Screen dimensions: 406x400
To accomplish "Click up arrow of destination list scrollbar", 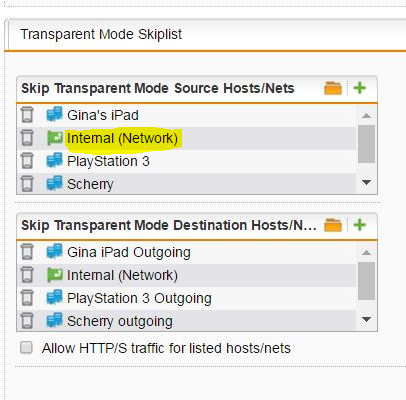I will [366, 252].
